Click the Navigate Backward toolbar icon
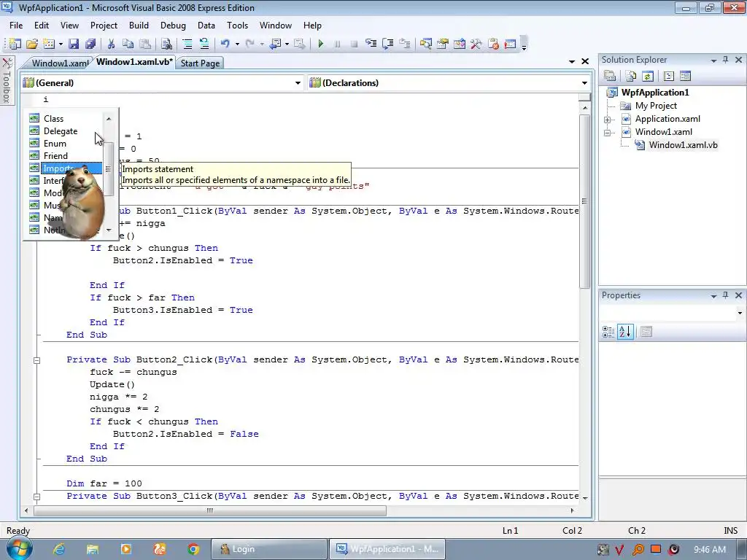 [275, 44]
